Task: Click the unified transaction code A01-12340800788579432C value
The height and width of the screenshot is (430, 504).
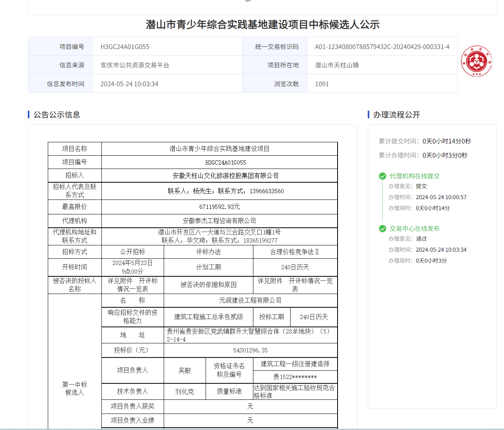Action: coord(382,47)
